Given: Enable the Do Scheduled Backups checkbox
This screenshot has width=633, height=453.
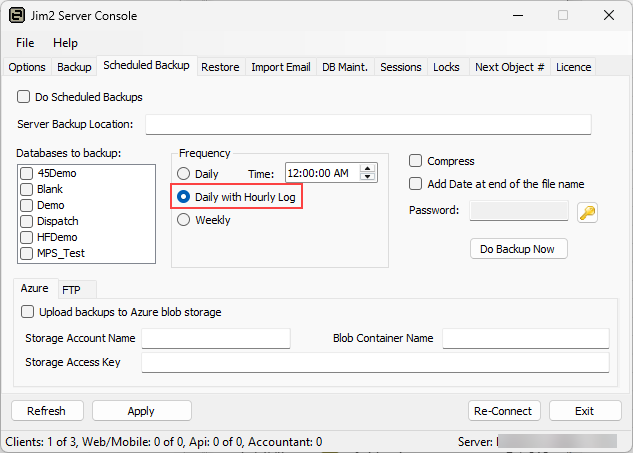Looking at the screenshot, I should click(x=24, y=97).
